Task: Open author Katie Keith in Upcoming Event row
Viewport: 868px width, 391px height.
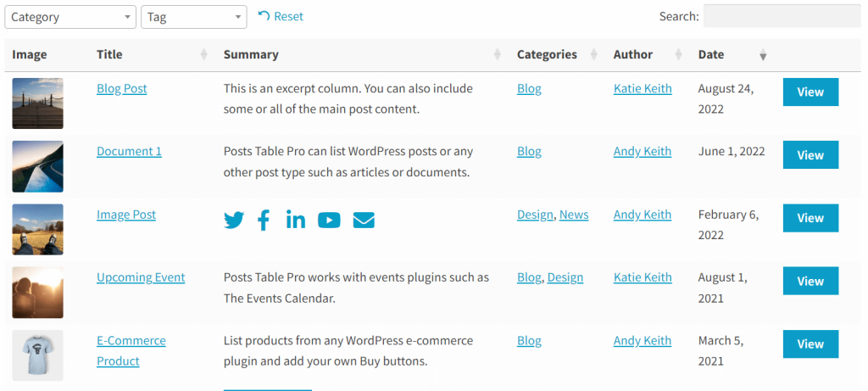Action: [643, 276]
